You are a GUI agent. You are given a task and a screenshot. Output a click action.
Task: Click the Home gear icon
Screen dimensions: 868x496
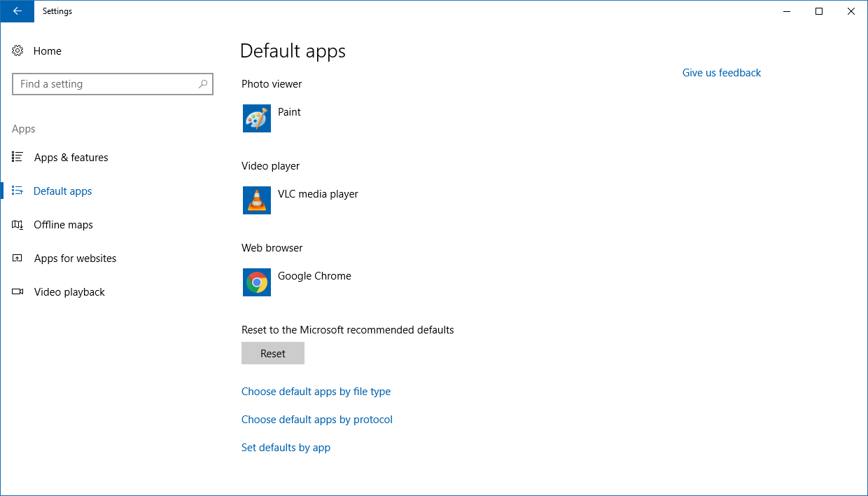pyautogui.click(x=17, y=50)
